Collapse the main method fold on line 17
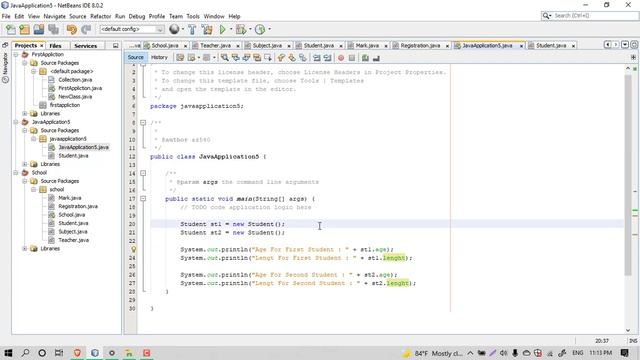 [x=143, y=199]
